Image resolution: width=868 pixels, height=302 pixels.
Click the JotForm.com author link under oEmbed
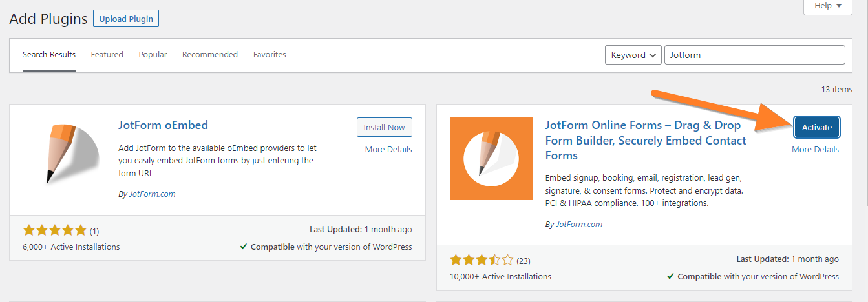[x=151, y=194]
